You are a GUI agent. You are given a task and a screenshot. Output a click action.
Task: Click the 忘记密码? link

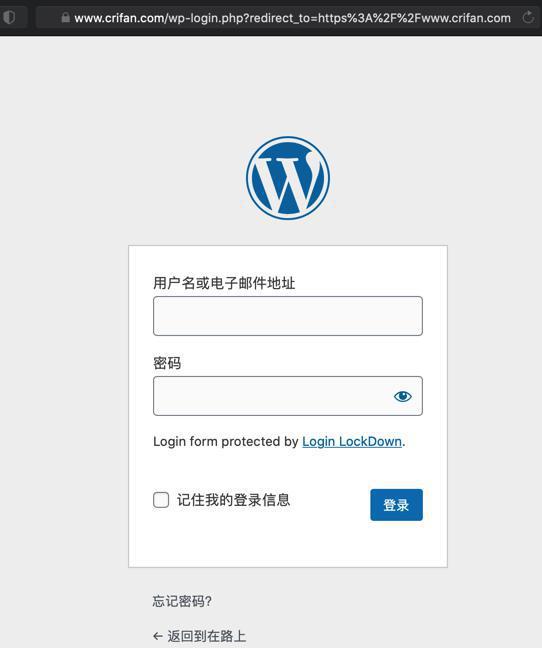click(x=182, y=601)
